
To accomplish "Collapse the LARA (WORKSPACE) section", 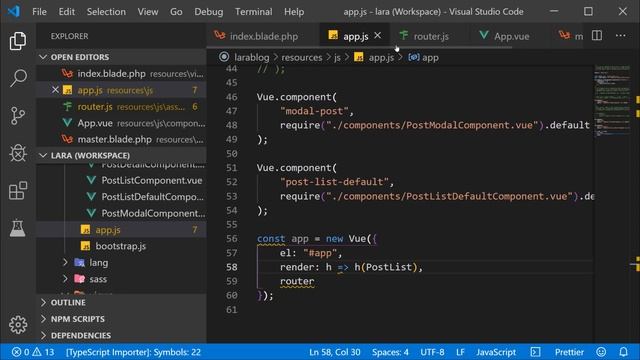I will (121, 156).
